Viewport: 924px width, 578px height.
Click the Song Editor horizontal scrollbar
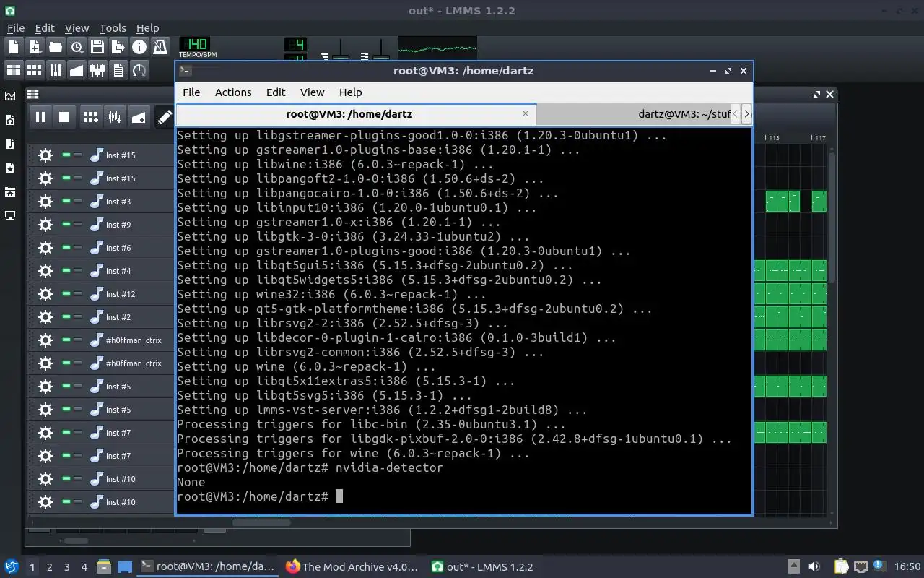pyautogui.click(x=261, y=522)
